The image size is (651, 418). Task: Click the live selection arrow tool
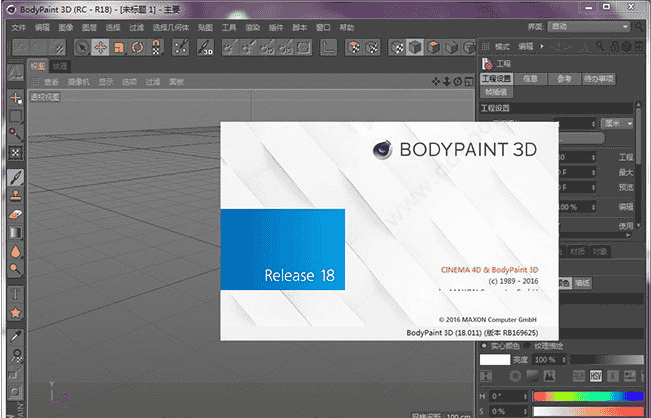(x=83, y=46)
